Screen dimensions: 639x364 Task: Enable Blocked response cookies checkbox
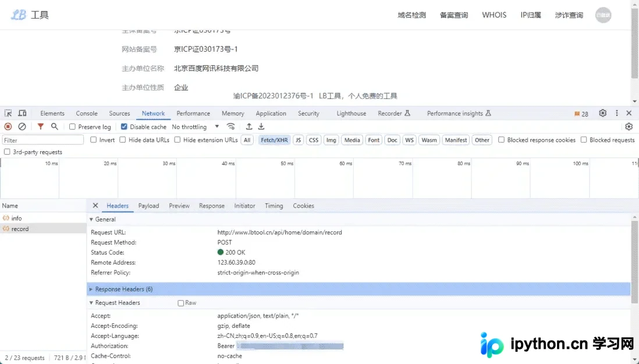tap(501, 140)
